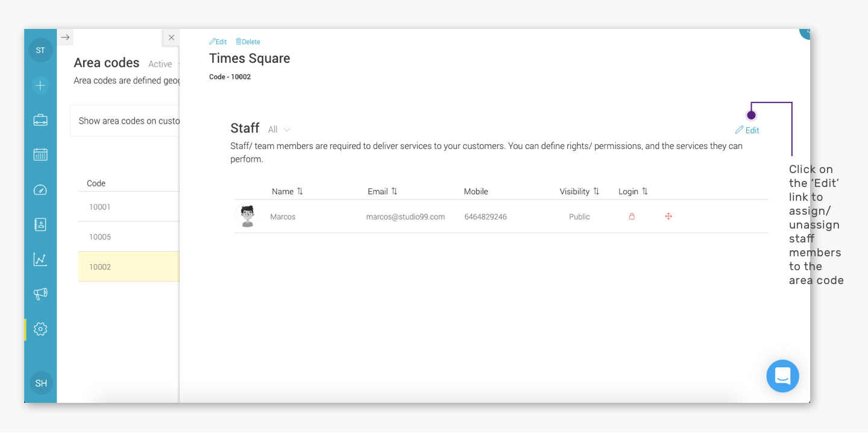Click the 'Code' column header in Area codes
This screenshot has width=868, height=433.
96,183
